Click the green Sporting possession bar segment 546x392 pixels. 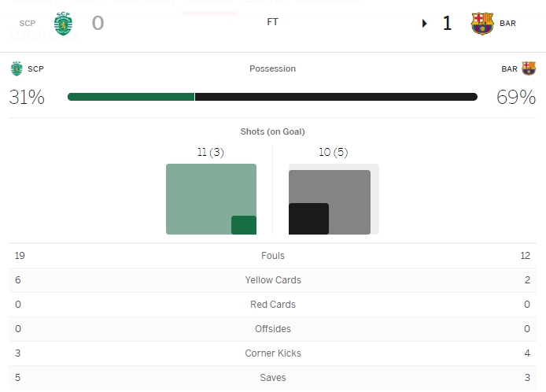point(131,97)
